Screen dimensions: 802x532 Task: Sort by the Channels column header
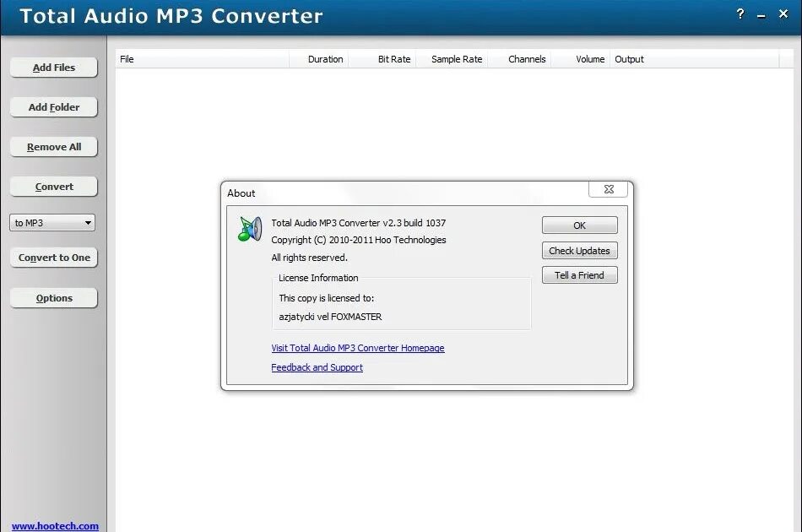coord(519,59)
